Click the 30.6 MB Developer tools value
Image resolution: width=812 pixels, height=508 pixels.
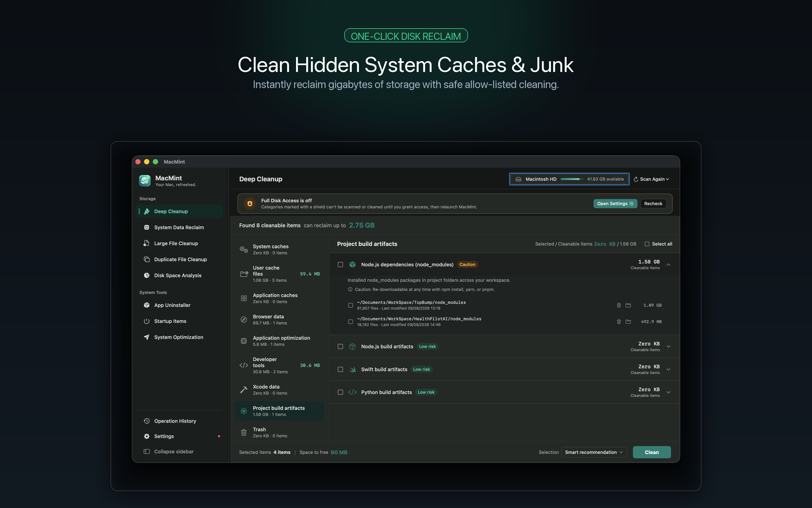(x=310, y=365)
